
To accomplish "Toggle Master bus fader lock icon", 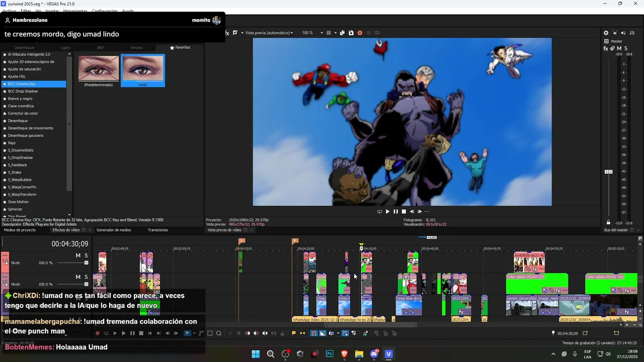I will 608,222.
